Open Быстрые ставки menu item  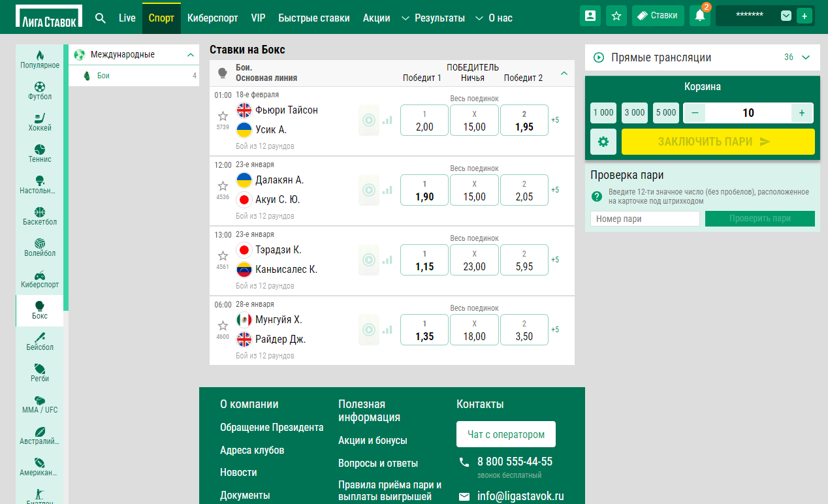tap(314, 18)
